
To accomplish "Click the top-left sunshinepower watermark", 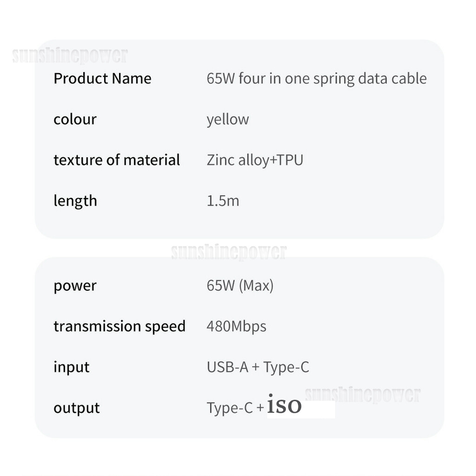I will click(x=70, y=56).
